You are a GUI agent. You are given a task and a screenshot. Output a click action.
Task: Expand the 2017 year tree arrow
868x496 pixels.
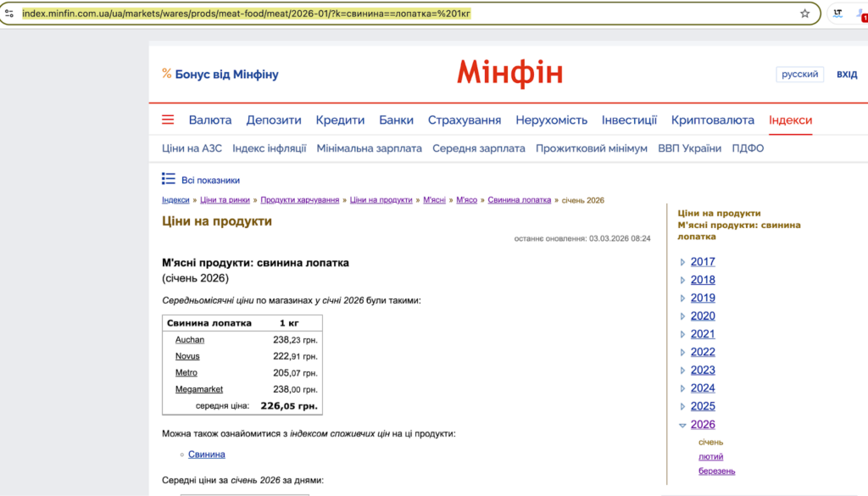click(683, 262)
